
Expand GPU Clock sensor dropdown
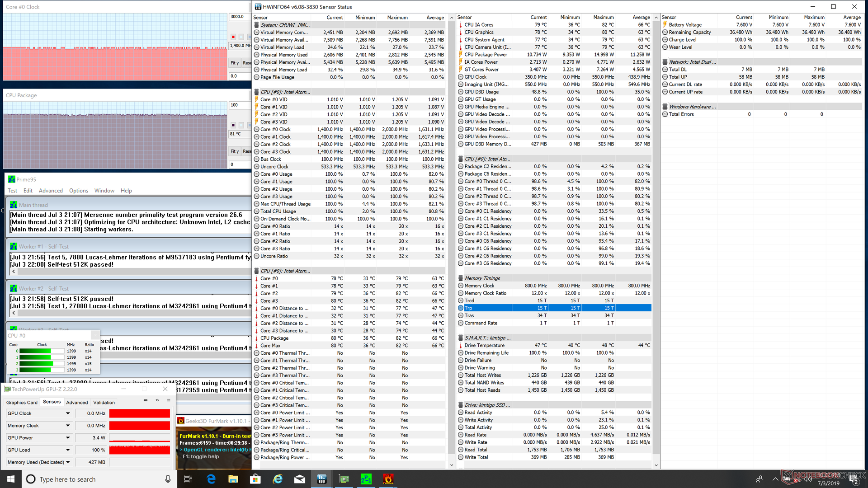point(68,413)
